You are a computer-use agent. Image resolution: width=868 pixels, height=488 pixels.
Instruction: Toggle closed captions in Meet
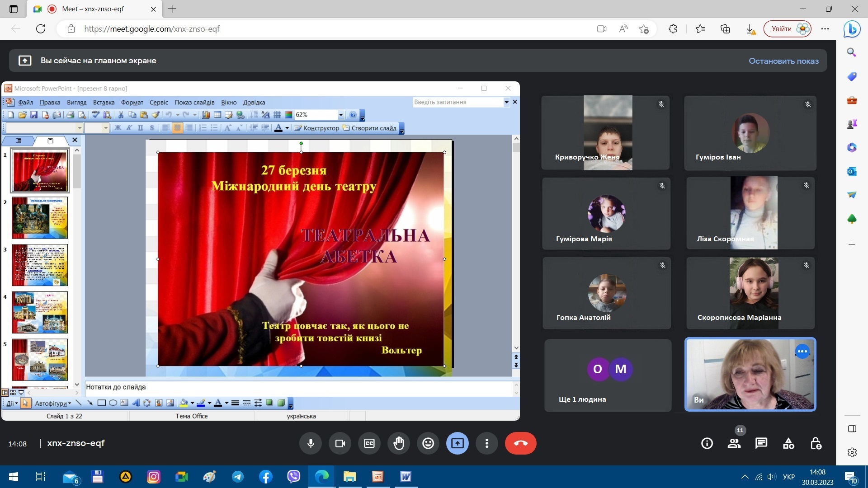pyautogui.click(x=369, y=443)
